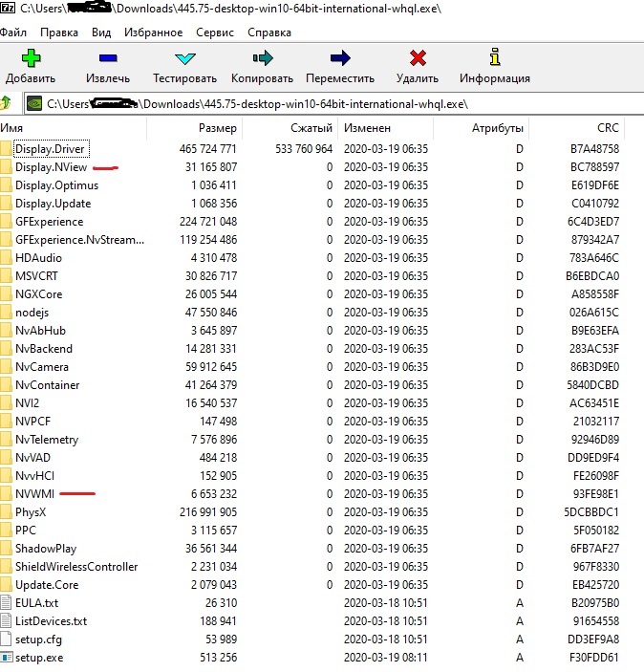Select the NVI2 folder name
The height and width of the screenshot is (672, 644).
tap(27, 402)
